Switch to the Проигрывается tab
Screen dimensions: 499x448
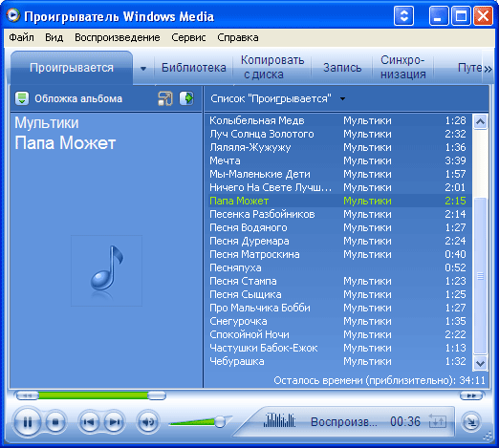72,68
